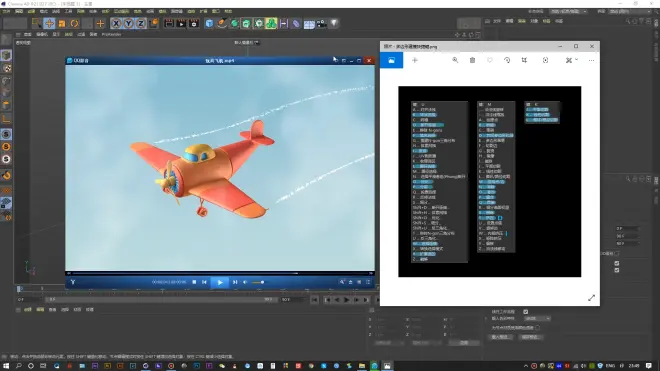
Task: Click the render view clapperboard icon
Action: pos(169,24)
